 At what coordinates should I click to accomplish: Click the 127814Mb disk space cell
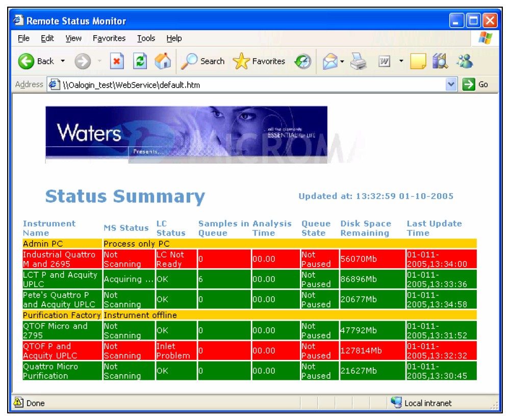372,351
